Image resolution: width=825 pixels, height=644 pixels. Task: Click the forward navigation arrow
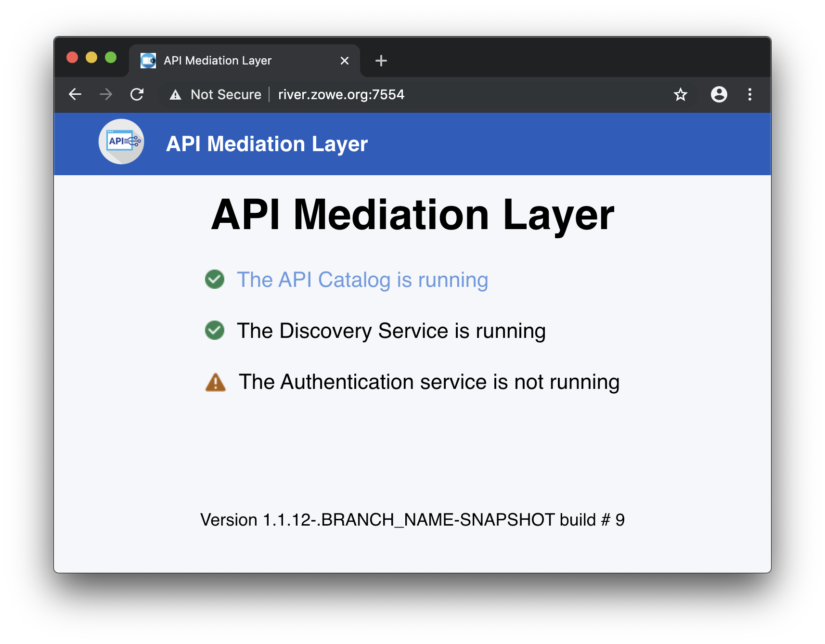106,94
